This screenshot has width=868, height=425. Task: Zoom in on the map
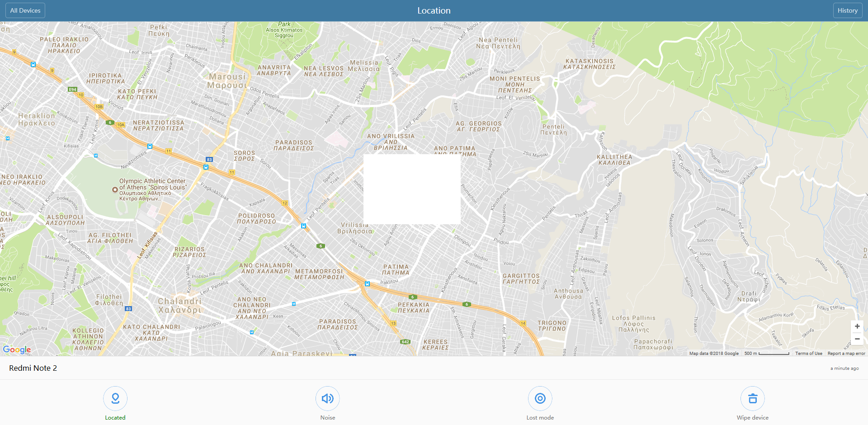coord(857,326)
